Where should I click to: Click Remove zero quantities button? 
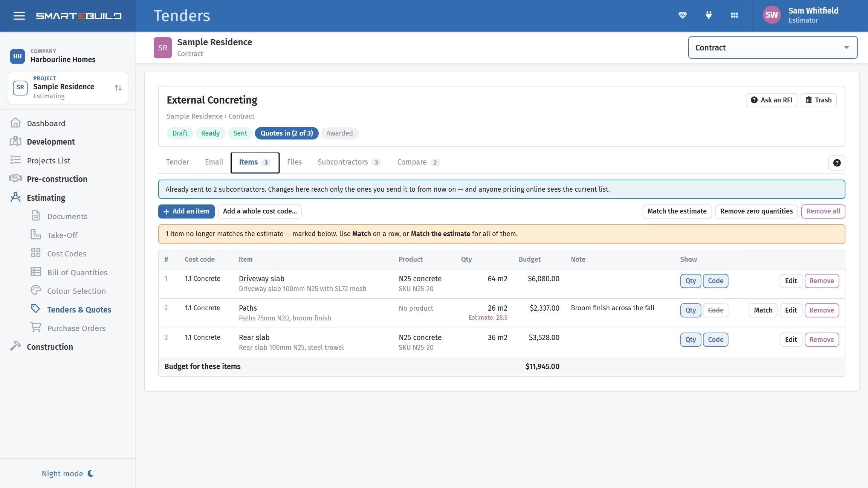click(x=756, y=211)
